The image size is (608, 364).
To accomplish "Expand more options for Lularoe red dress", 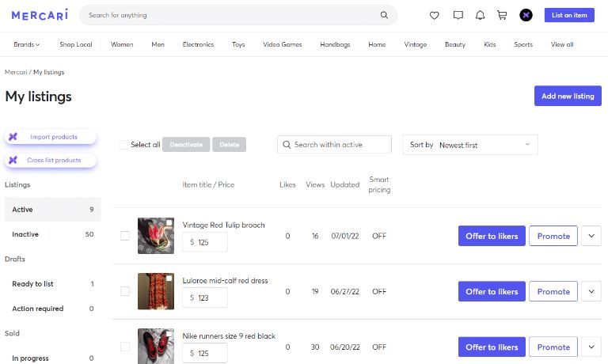I will pos(591,291).
